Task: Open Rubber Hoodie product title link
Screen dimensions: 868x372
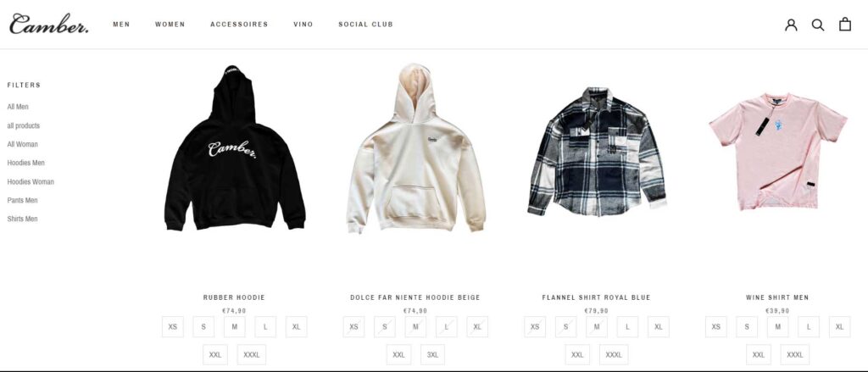Action: (x=234, y=297)
